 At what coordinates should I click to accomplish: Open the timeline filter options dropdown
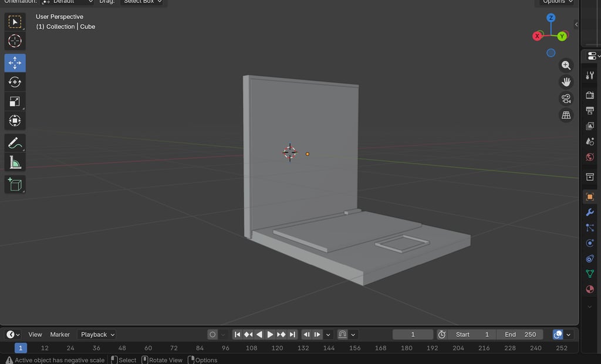pos(568,335)
